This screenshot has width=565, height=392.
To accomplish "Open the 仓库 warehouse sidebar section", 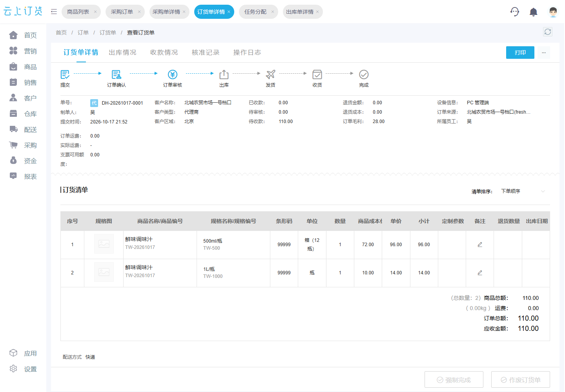I will point(23,114).
